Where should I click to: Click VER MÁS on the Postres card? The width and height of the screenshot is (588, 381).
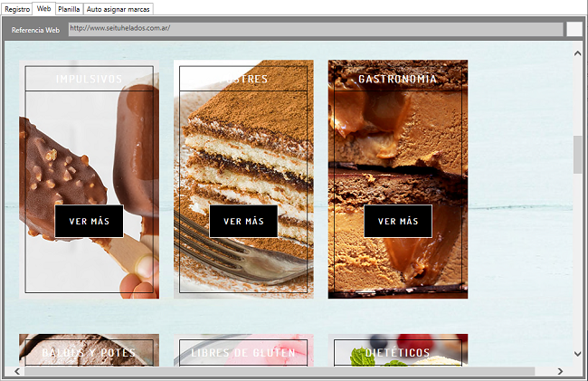pos(243,221)
